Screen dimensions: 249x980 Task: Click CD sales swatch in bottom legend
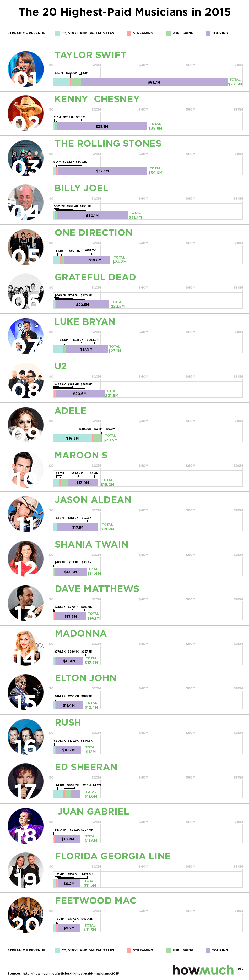coord(57,950)
